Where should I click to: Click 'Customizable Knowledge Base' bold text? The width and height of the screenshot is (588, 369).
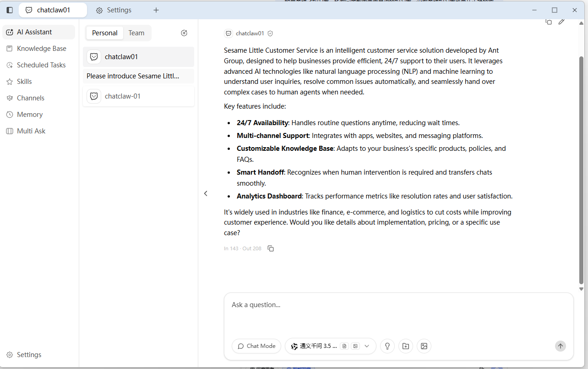pyautogui.click(x=285, y=149)
